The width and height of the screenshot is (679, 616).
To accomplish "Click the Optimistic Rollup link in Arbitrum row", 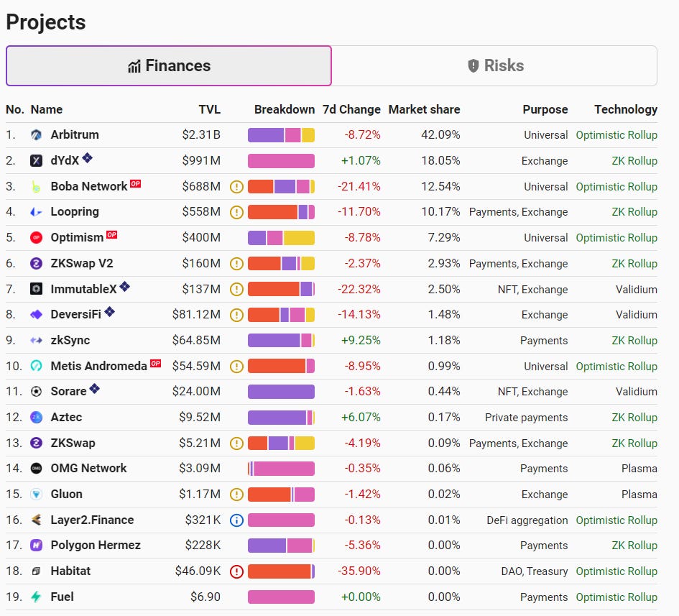I will click(616, 135).
